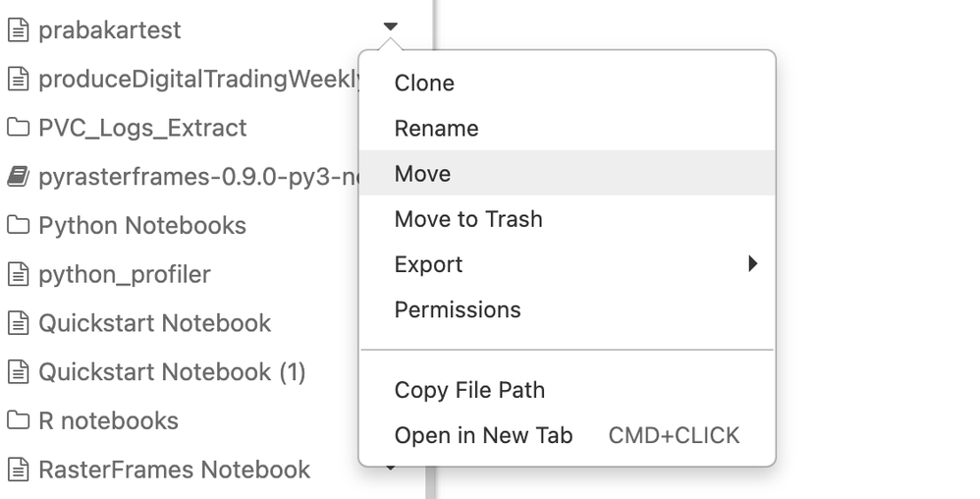The width and height of the screenshot is (980, 499).
Task: Select the highlighted Move option
Action: coord(567,173)
